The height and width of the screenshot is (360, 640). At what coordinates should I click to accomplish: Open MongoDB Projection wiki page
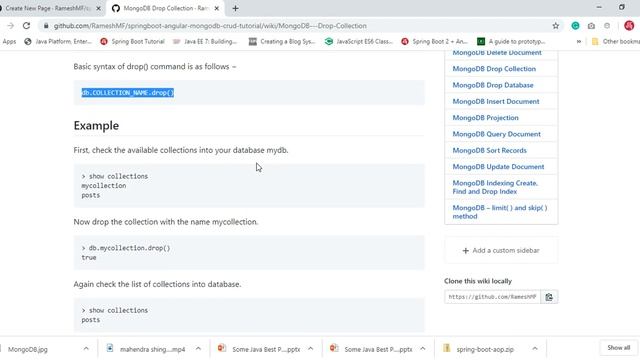click(485, 118)
